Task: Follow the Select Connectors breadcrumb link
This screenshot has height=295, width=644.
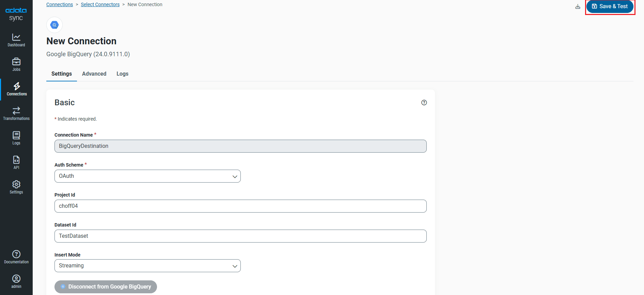Action: click(x=100, y=4)
